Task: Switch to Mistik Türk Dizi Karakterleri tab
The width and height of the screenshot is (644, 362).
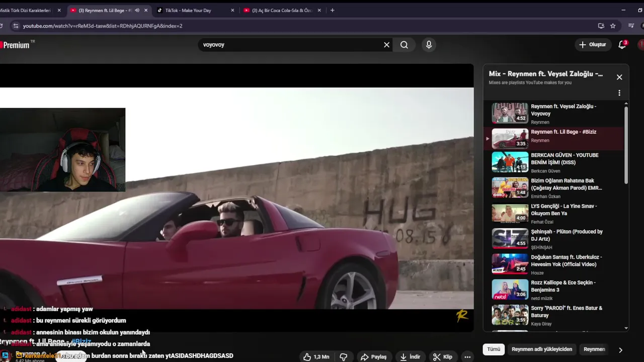Action: [x=25, y=10]
